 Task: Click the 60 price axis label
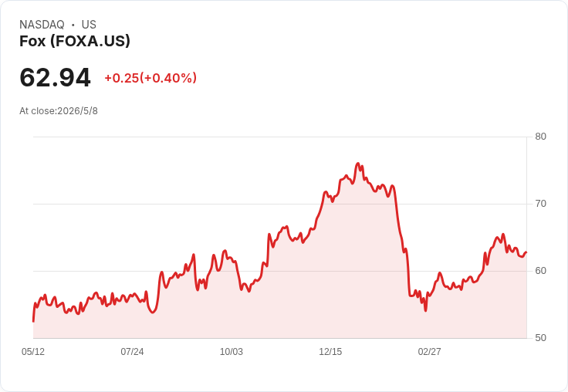[x=540, y=271]
